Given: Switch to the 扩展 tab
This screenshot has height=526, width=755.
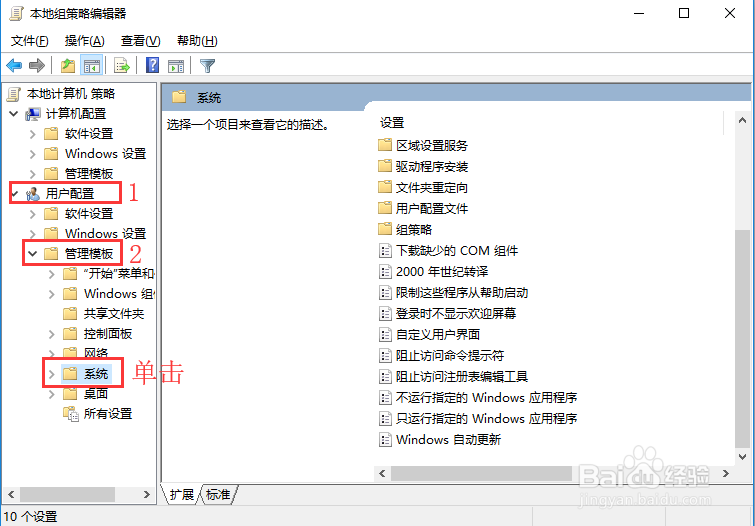Looking at the screenshot, I should (x=182, y=494).
